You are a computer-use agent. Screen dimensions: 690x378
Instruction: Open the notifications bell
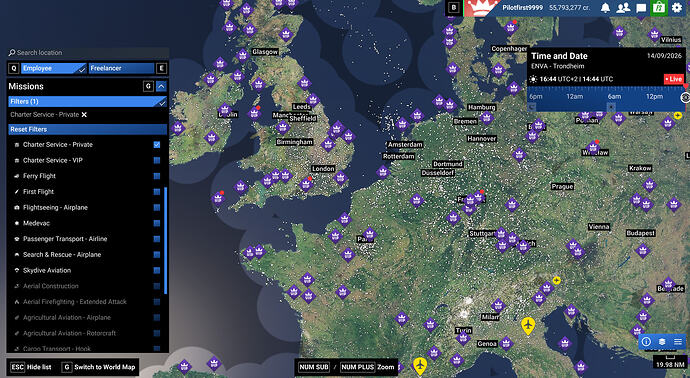[x=606, y=8]
